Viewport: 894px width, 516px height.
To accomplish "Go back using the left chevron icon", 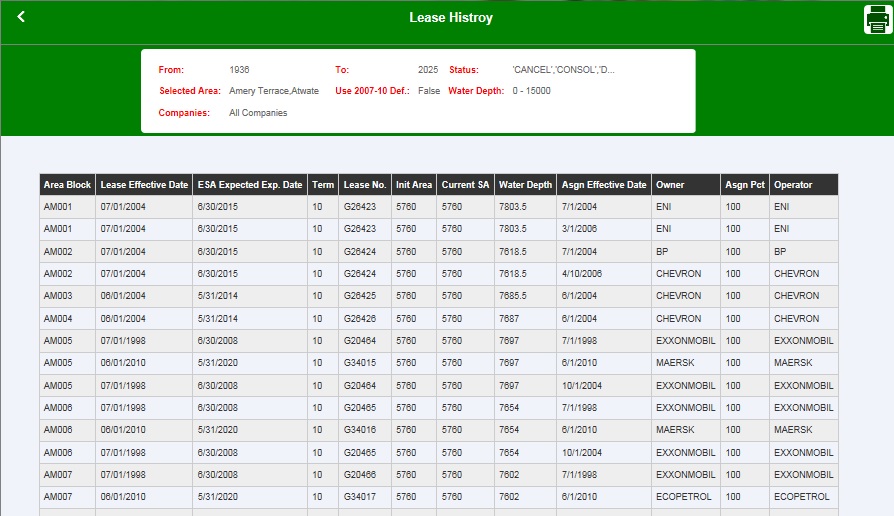I will click(21, 17).
